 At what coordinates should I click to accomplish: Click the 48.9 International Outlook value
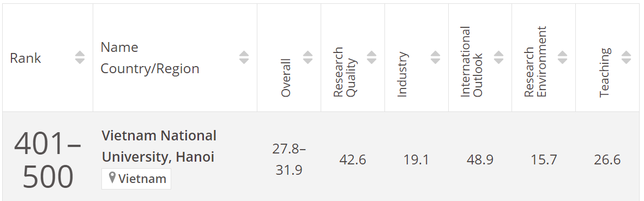pos(480,159)
